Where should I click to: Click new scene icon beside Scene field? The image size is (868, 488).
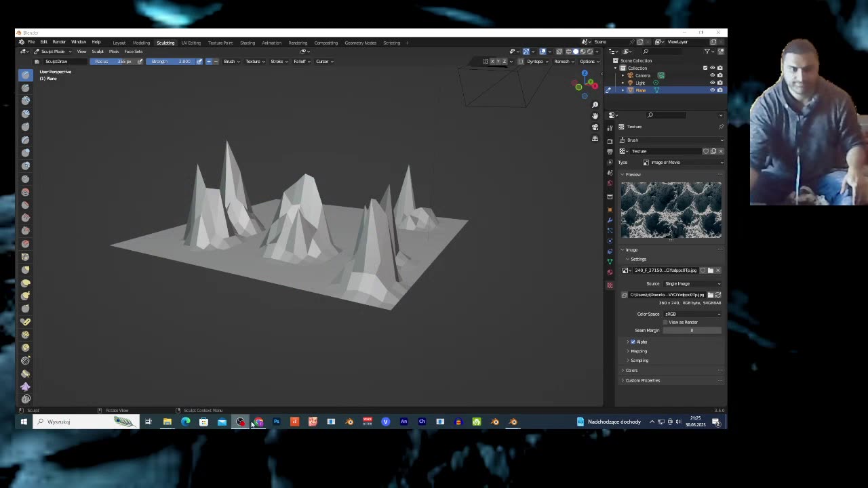[x=639, y=42]
